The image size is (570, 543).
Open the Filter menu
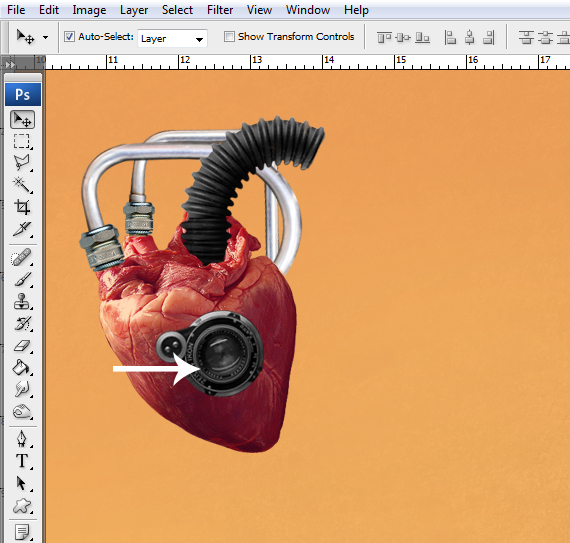pos(220,10)
